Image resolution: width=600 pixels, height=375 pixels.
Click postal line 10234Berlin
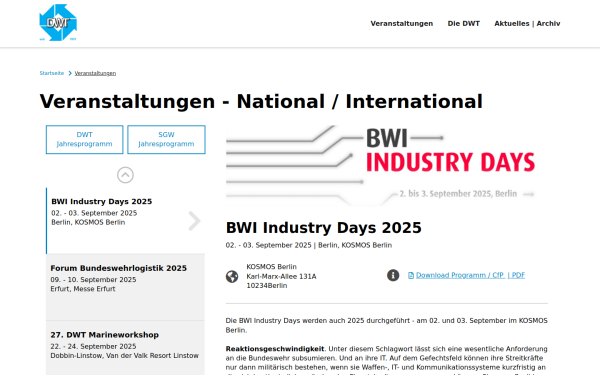point(267,285)
